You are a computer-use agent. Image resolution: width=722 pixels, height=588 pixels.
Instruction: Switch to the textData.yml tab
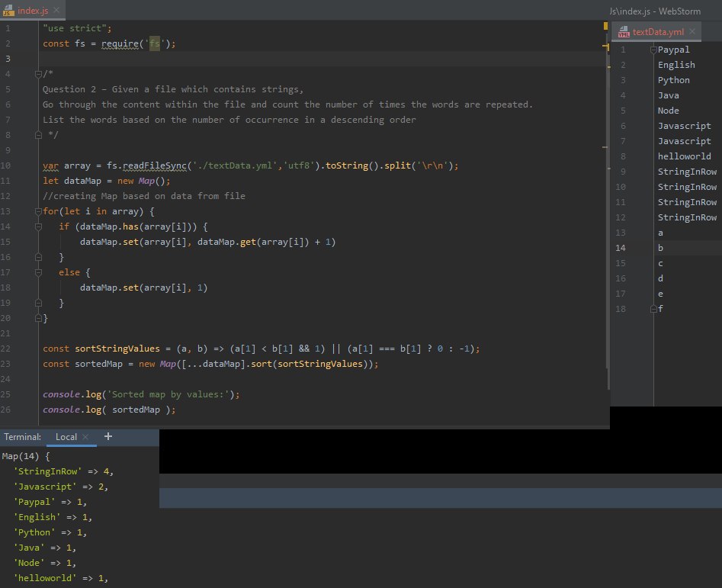click(x=658, y=32)
